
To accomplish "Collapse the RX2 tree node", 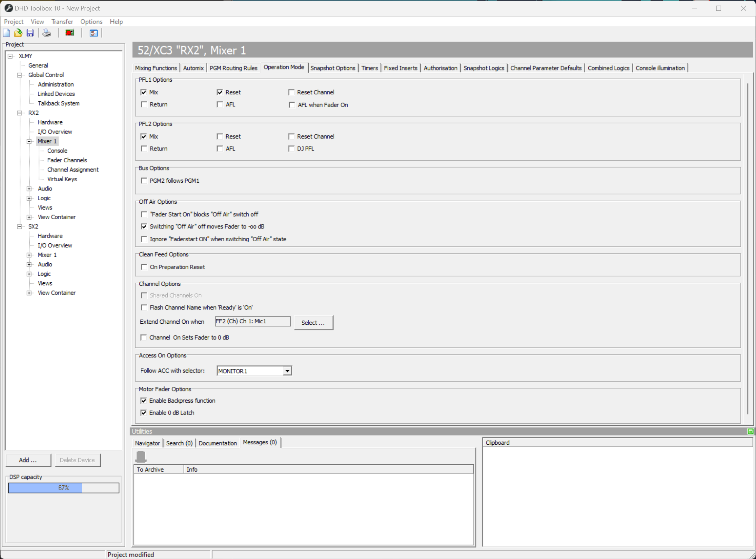I will [x=19, y=113].
